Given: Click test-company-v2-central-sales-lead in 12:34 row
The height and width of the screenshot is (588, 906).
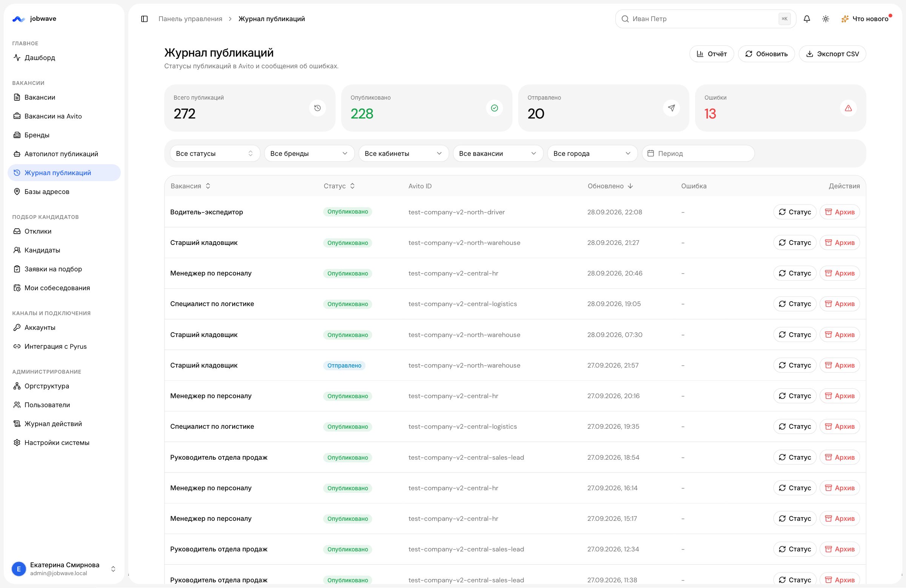Looking at the screenshot, I should pyautogui.click(x=466, y=549).
